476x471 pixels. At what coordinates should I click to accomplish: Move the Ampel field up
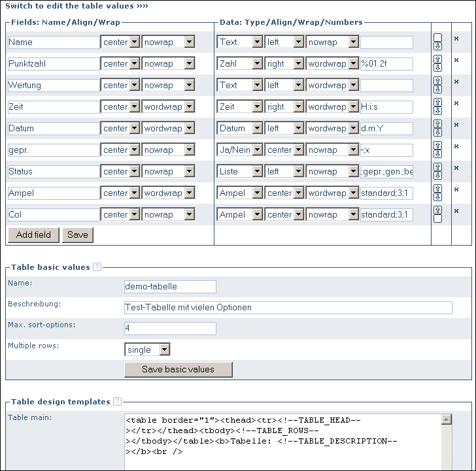(437, 188)
